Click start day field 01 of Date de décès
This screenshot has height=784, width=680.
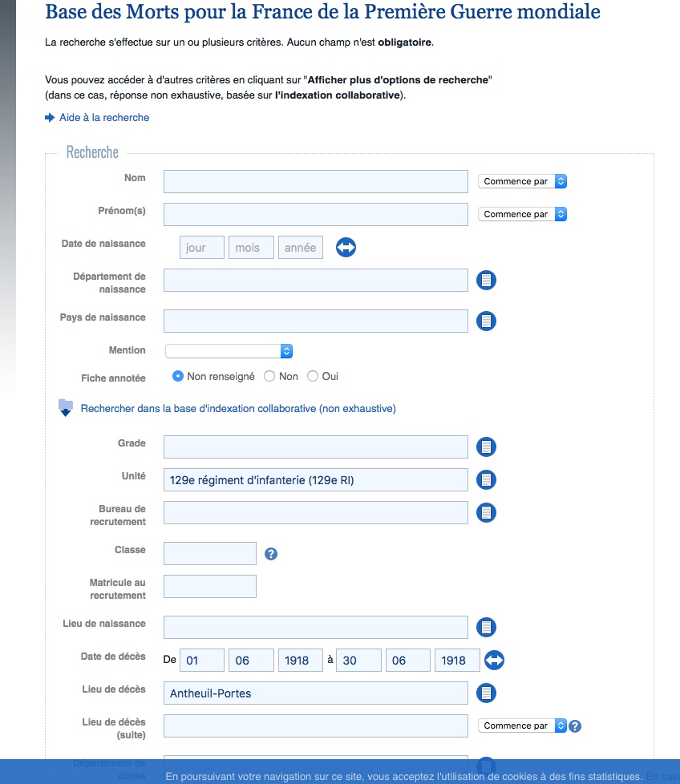click(202, 661)
